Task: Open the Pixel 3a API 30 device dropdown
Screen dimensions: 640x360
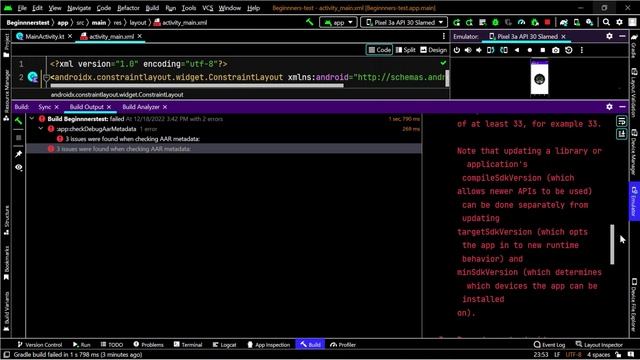Action: pyautogui.click(x=404, y=22)
